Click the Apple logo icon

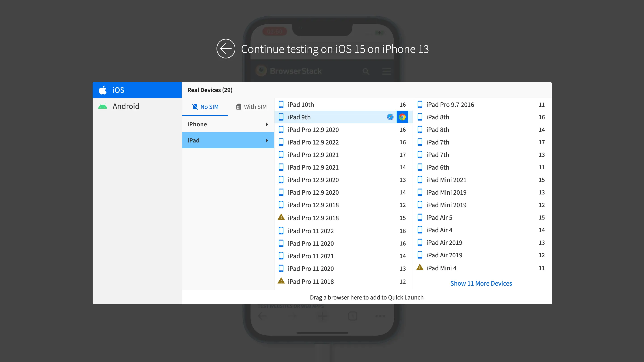pos(102,90)
